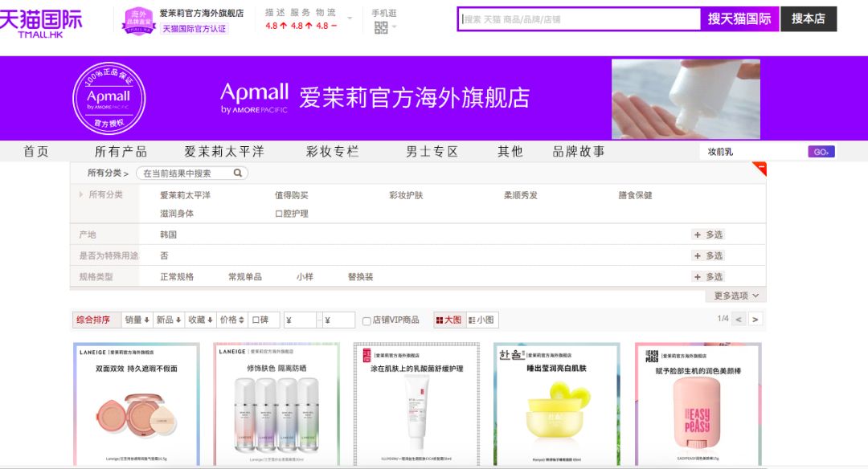Sort results by 新品
868x469 pixels.
click(168, 320)
